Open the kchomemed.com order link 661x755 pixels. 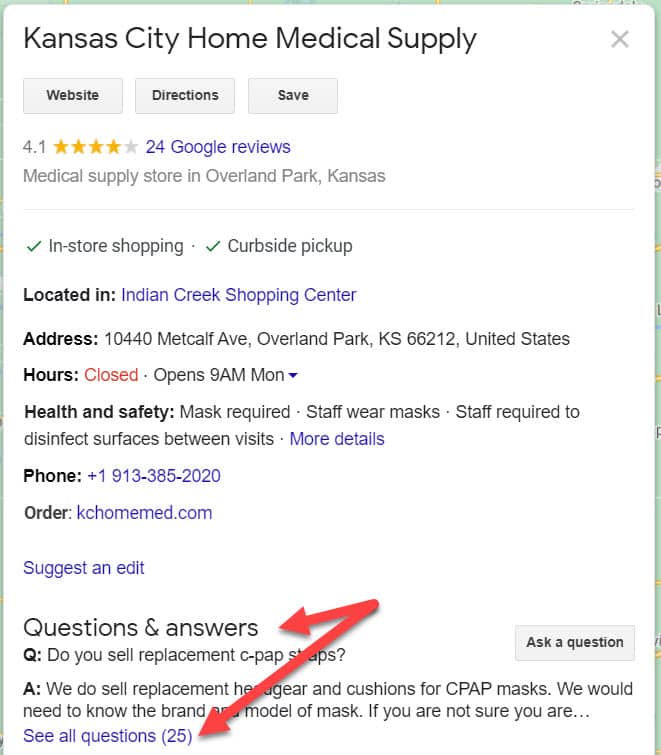(x=144, y=513)
